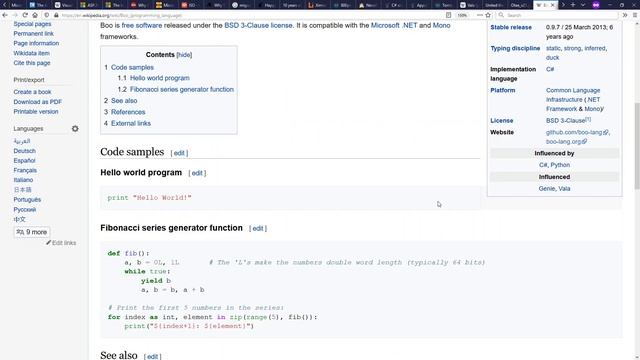Focus the browser Search box
Screen dimensions: 640x360
pos(557,15)
